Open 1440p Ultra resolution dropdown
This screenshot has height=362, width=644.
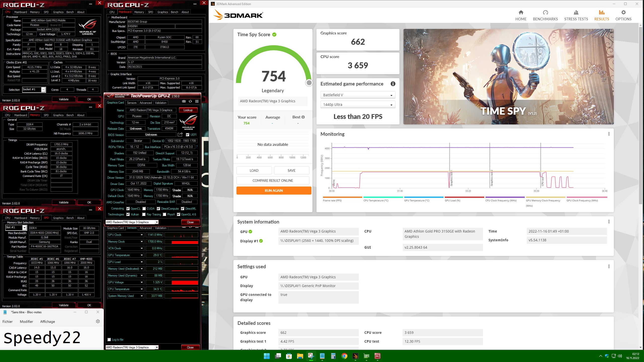(x=358, y=105)
